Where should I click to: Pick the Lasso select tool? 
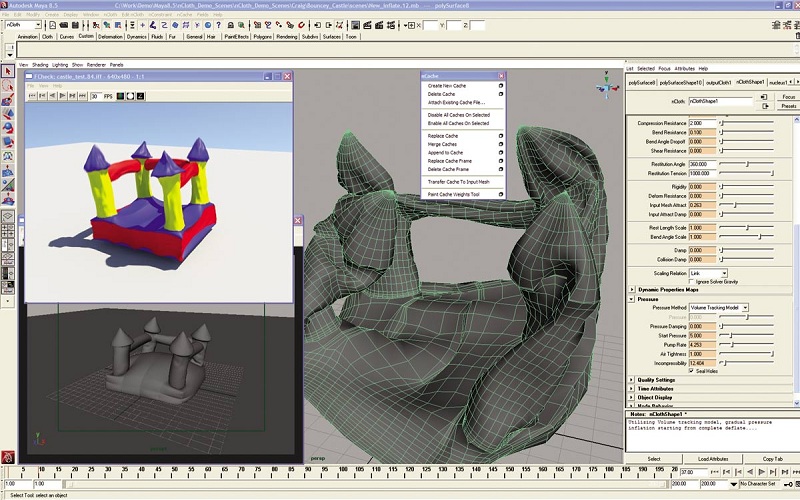point(7,87)
